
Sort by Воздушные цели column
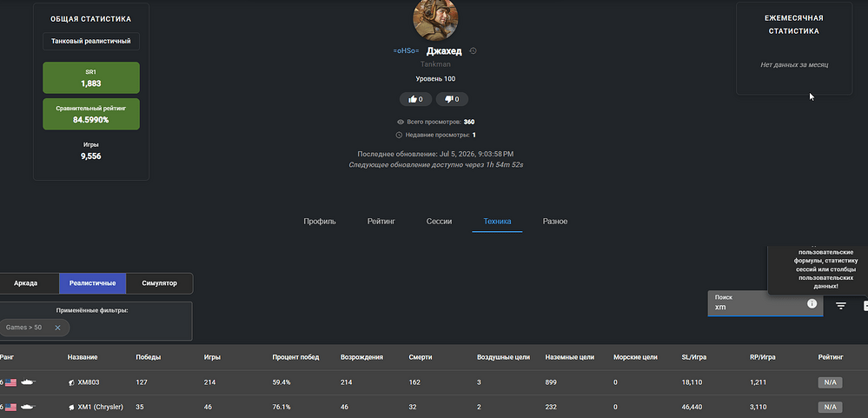(503, 358)
